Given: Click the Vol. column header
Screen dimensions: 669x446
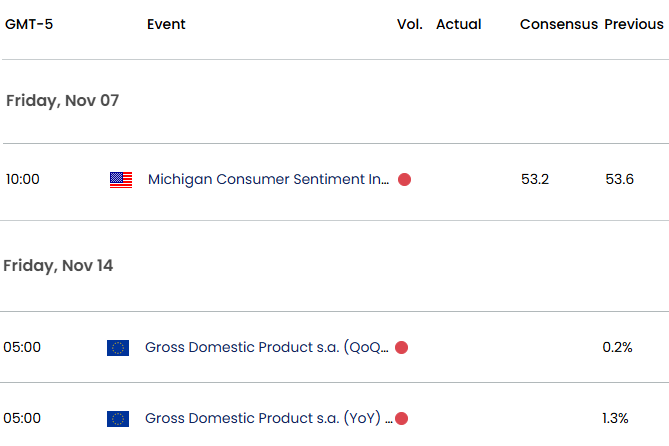Looking at the screenshot, I should pyautogui.click(x=410, y=24).
